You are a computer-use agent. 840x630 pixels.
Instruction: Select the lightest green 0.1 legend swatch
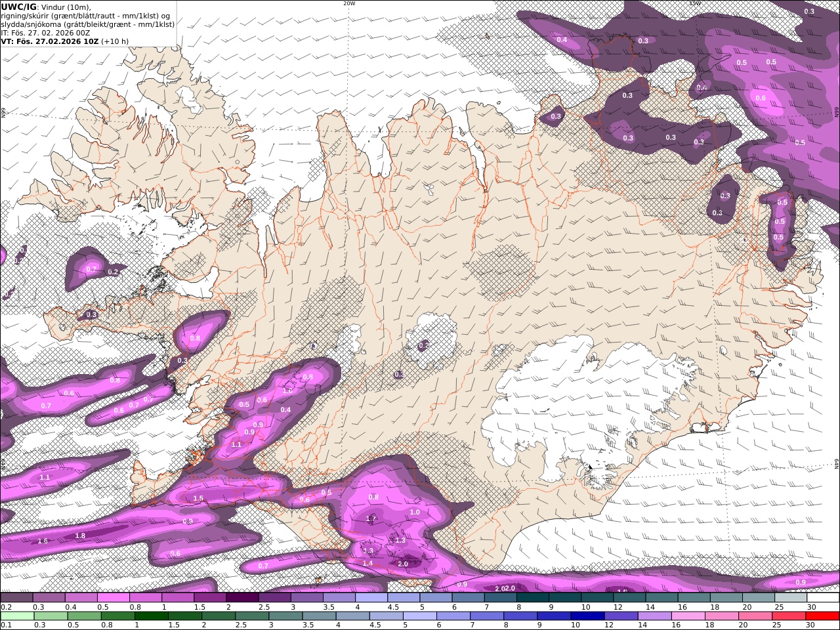pyautogui.click(x=16, y=616)
